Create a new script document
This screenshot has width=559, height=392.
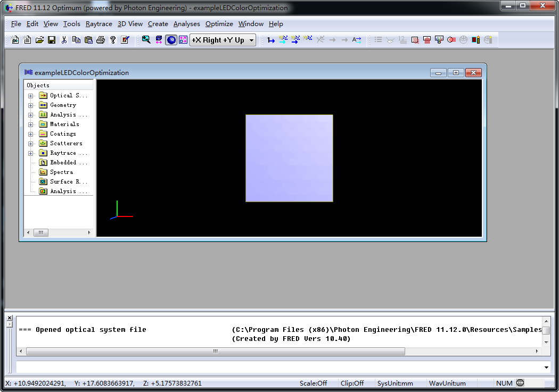28,40
